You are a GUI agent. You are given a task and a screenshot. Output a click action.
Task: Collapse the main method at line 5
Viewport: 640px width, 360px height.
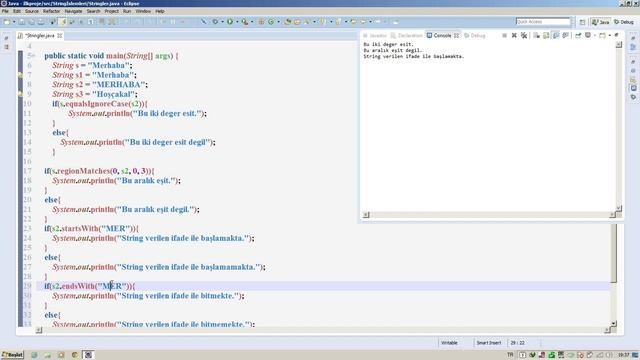tap(33, 56)
